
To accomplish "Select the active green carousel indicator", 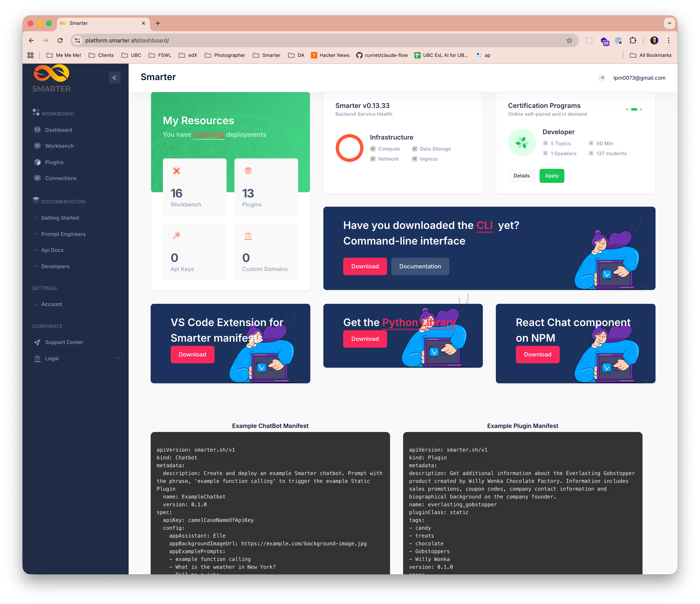I will click(x=634, y=109).
